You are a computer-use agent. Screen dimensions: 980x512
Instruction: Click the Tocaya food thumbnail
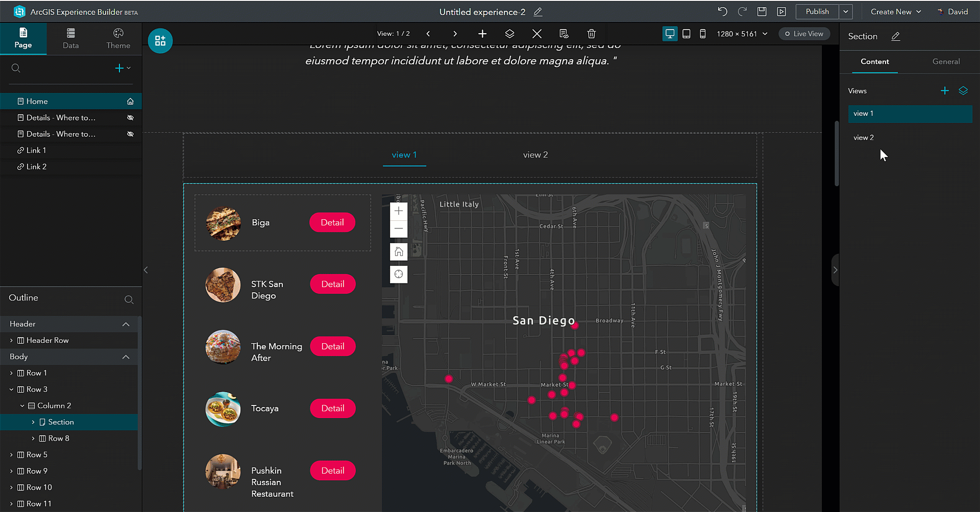point(223,409)
